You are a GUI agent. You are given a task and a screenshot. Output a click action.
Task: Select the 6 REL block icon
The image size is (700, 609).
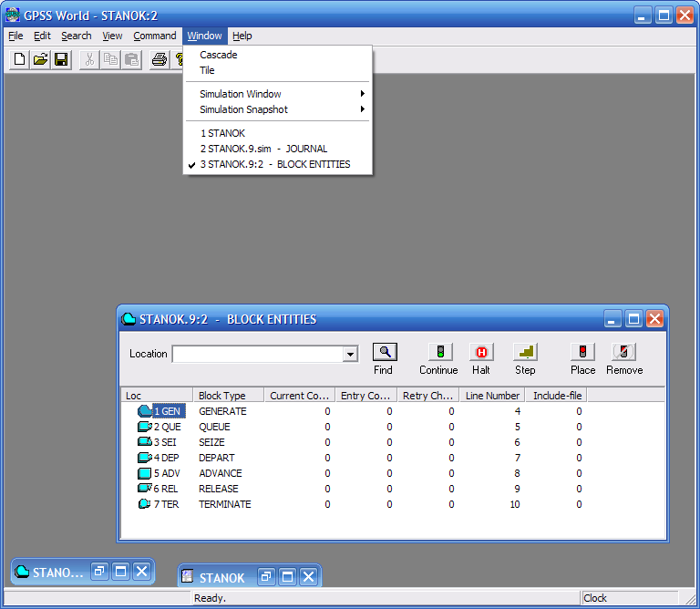coord(145,489)
